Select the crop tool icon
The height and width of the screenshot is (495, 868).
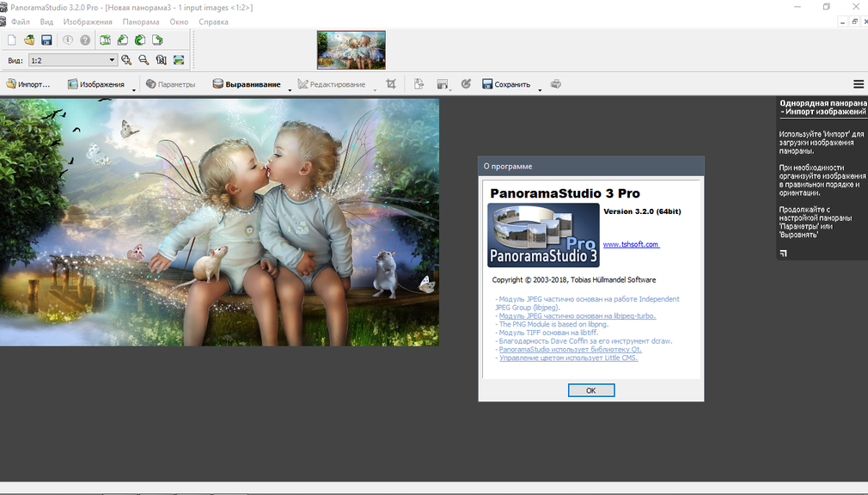click(x=391, y=83)
